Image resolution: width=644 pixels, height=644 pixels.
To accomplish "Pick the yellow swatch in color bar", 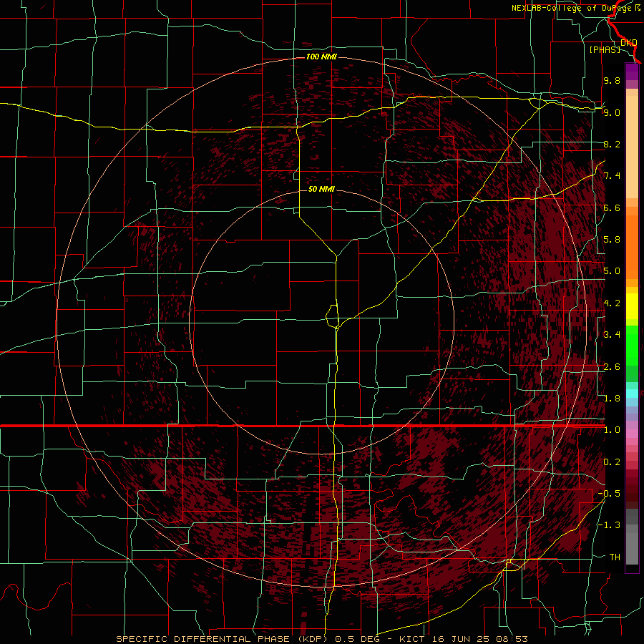I will 632,306.
